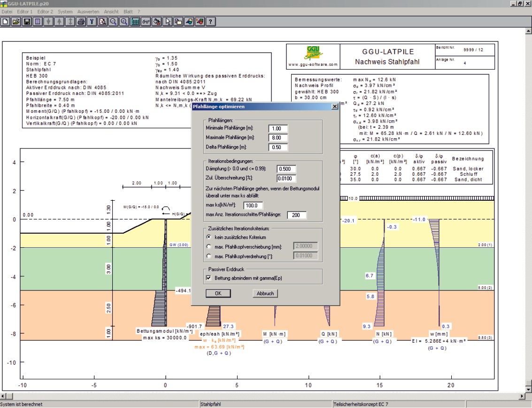Open a file with the folder icon
Screen dimensions: 532x408
(x=16, y=22)
